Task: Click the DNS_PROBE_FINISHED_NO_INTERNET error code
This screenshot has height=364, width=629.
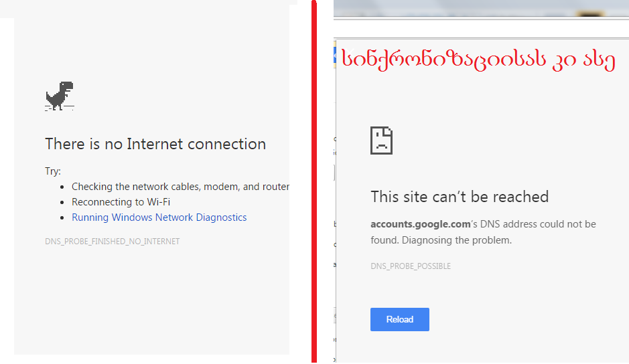Action: [112, 242]
